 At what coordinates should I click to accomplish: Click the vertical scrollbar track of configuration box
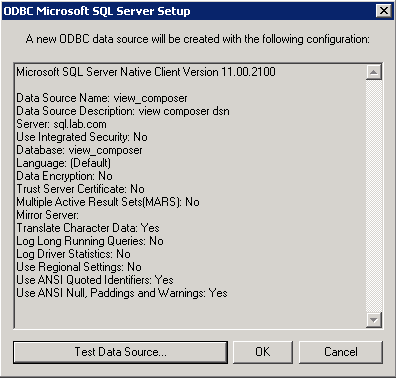click(x=373, y=196)
